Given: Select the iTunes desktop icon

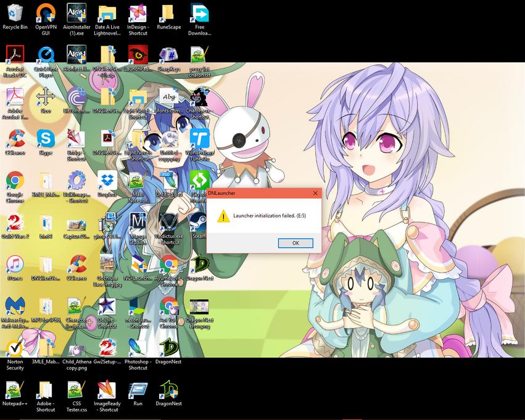Looking at the screenshot, I should point(15,265).
